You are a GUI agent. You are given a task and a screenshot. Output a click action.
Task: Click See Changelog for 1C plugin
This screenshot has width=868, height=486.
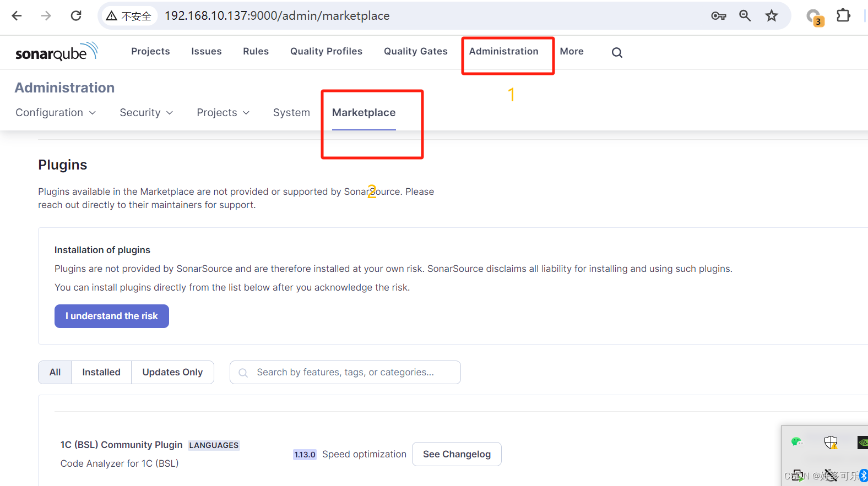tap(457, 454)
